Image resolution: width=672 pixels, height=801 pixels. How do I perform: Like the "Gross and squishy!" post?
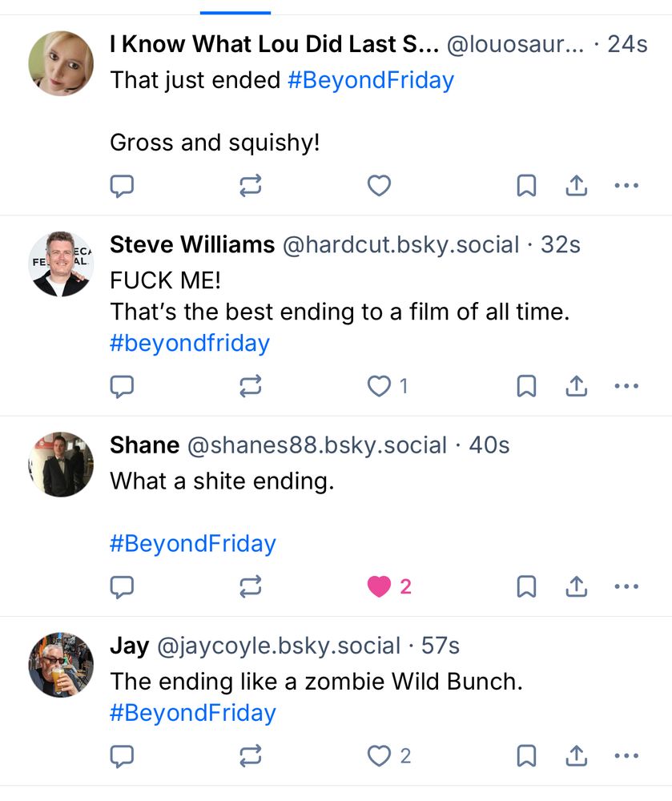379,187
